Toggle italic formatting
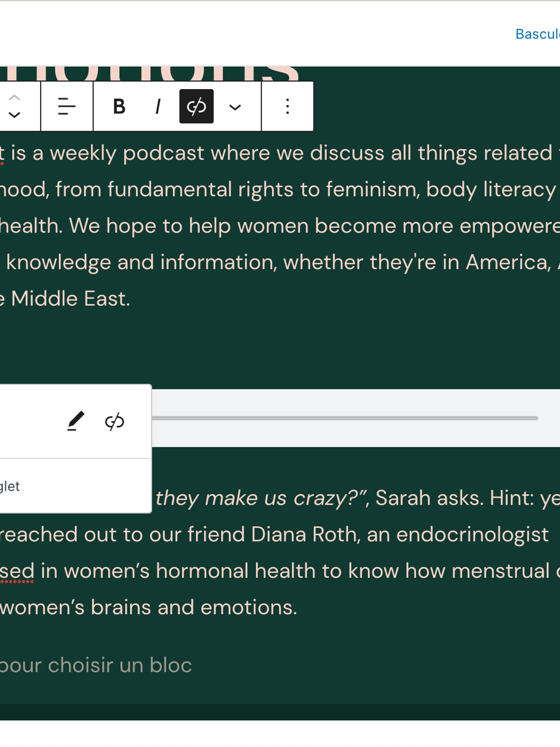This screenshot has width=560, height=747. click(x=157, y=107)
